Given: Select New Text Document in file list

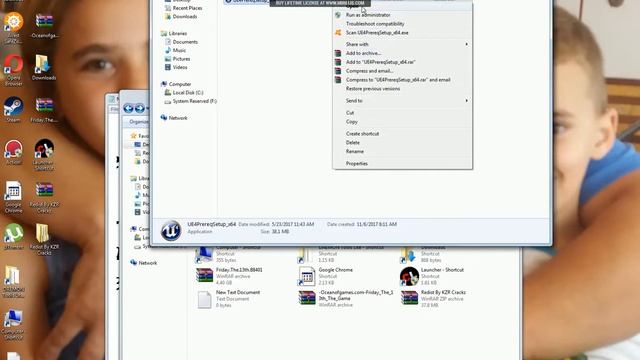Looking at the screenshot, I should pyautogui.click(x=228, y=298).
